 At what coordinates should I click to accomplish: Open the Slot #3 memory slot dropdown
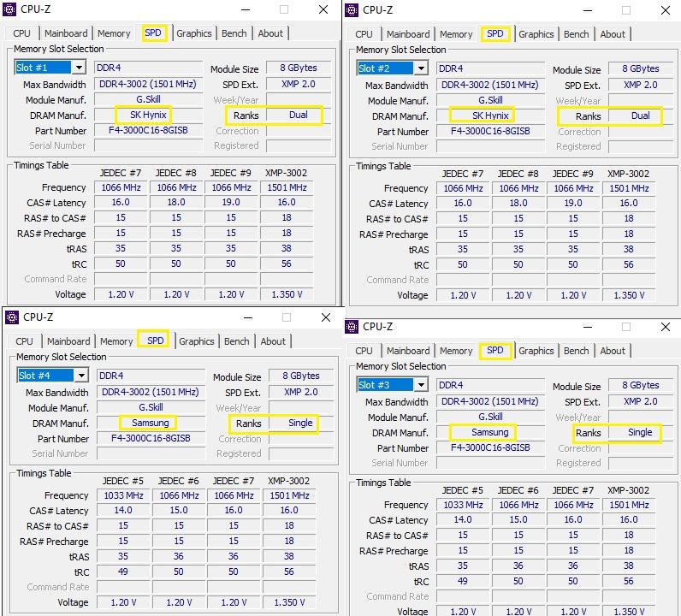tap(421, 385)
